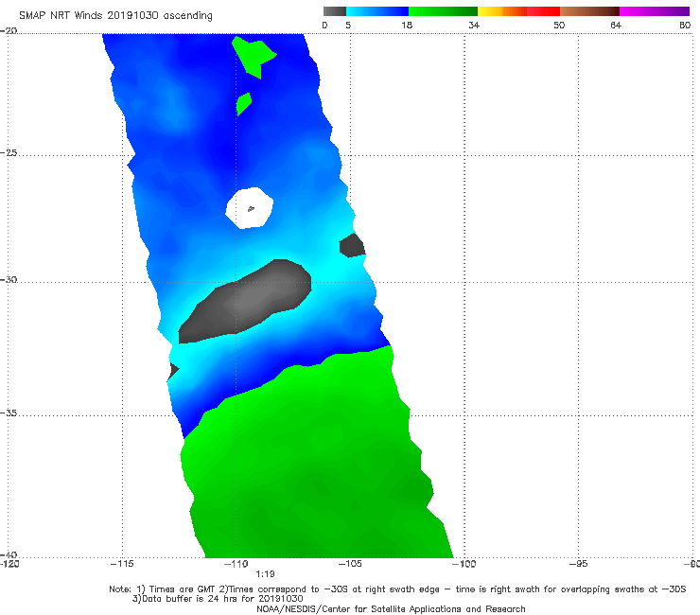Viewport: 700px width, 615px height.
Task: Select the magenta 64-80 color bar segment
Action: pyautogui.click(x=655, y=11)
